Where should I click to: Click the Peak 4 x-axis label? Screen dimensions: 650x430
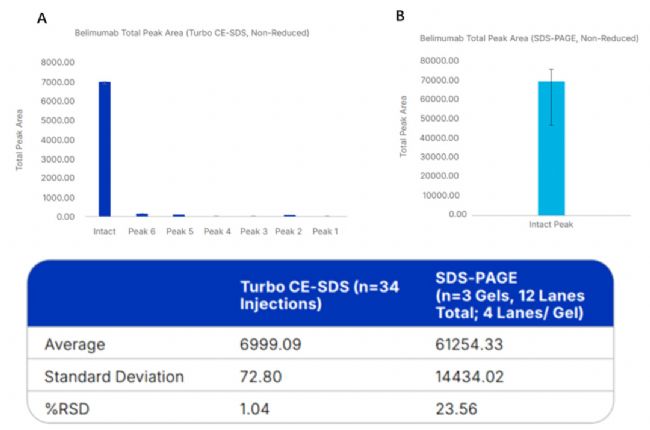coord(216,231)
